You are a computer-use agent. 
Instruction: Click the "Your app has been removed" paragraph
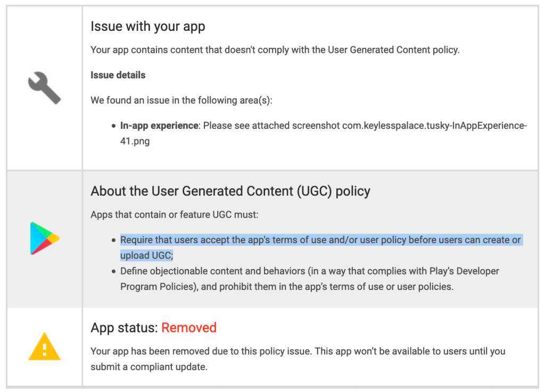pos(298,352)
